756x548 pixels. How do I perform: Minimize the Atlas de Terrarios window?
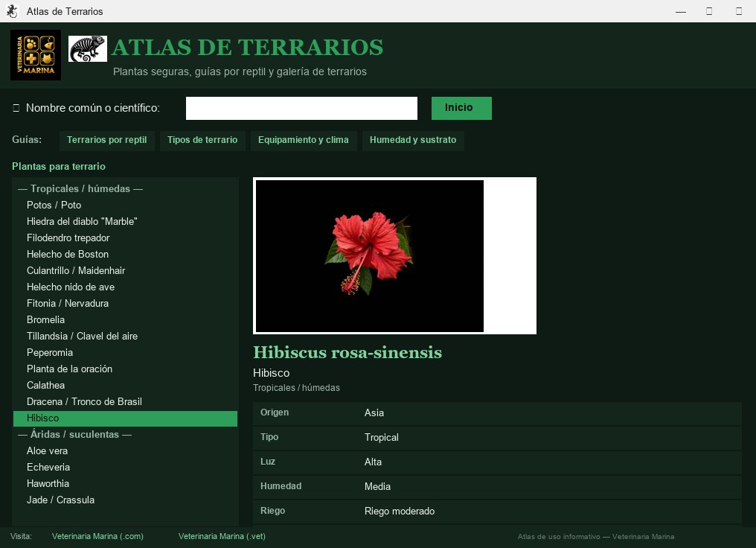click(681, 11)
